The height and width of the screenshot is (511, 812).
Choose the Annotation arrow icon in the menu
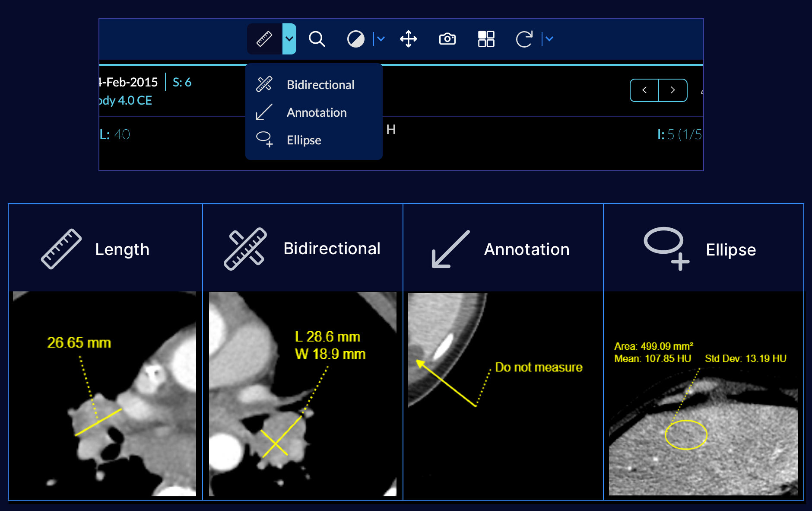click(264, 112)
